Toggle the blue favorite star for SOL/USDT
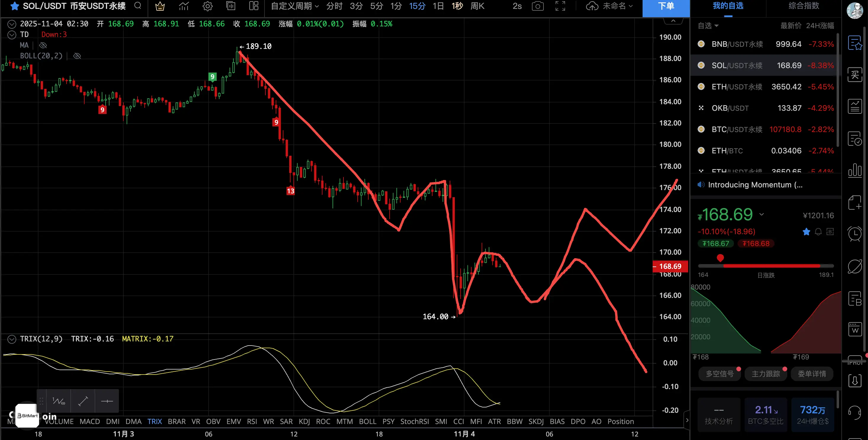The height and width of the screenshot is (440, 868). click(14, 6)
